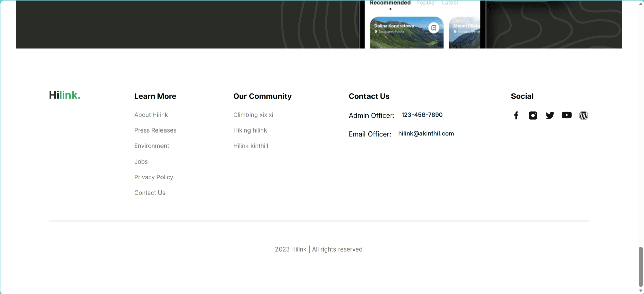Click the email hilink@akinthil.com

coord(426,133)
